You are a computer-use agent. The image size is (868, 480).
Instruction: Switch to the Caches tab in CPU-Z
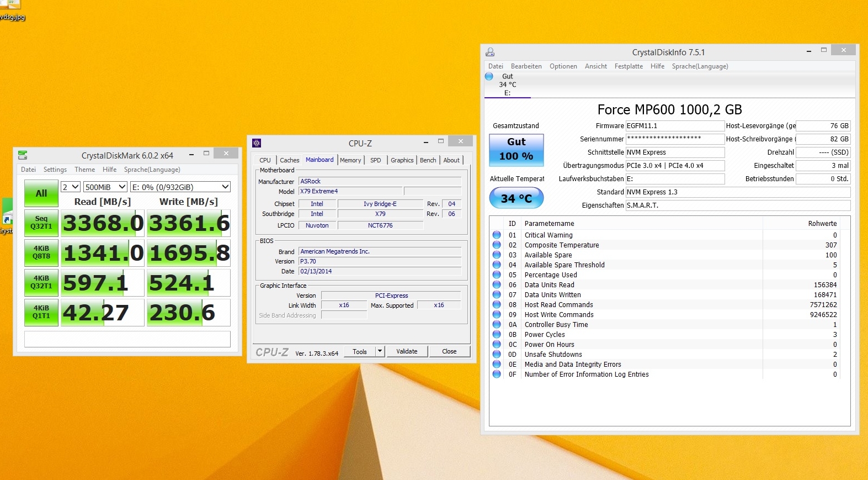point(290,160)
